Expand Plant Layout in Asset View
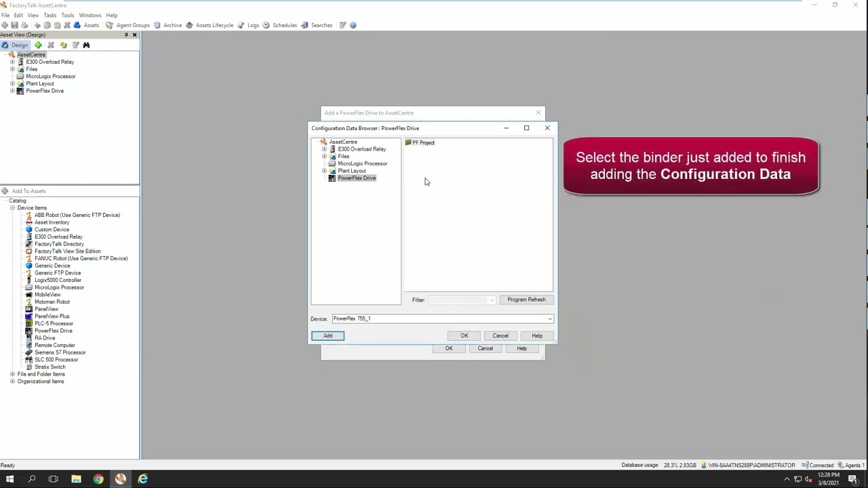This screenshot has width=868, height=488. pos(12,83)
